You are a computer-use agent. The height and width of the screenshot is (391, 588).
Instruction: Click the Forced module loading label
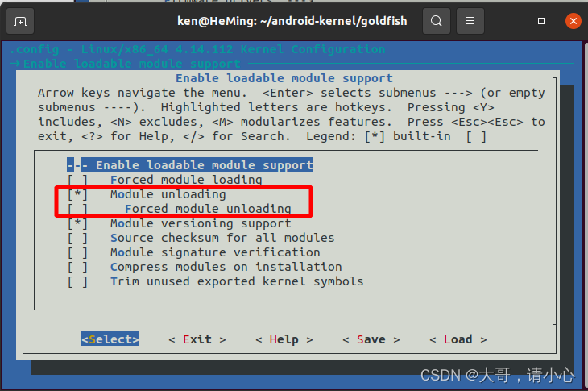pos(186,180)
